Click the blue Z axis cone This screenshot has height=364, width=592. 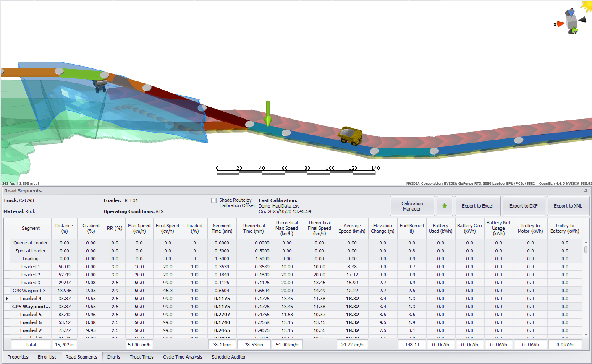tap(571, 12)
